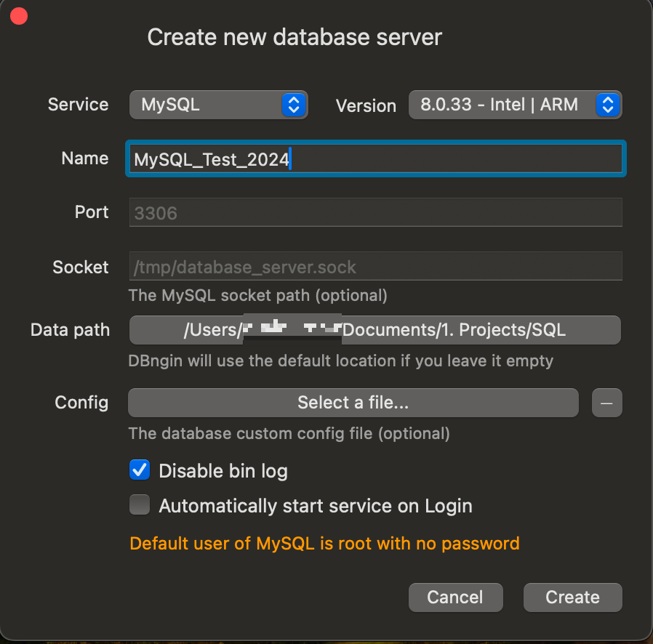Click the 'Create new database server' title
The height and width of the screenshot is (644, 653).
tap(295, 38)
